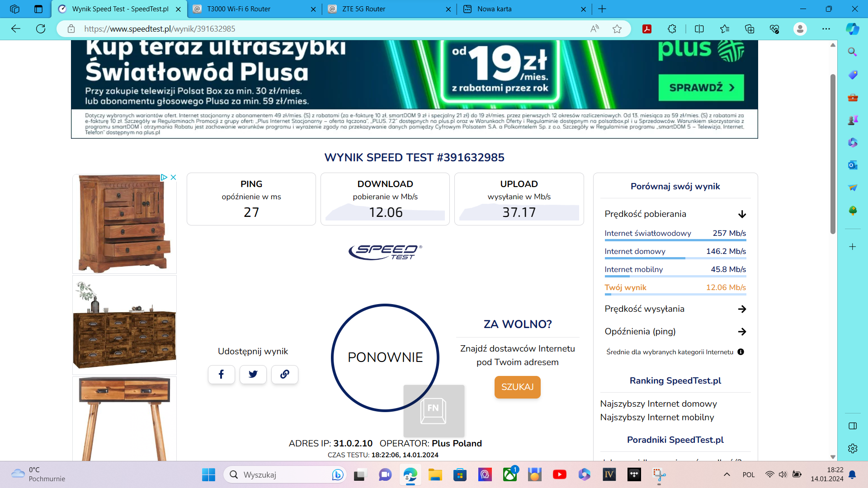Click the info icon next to Średnie dla wybranych kategorii
The height and width of the screenshot is (488, 868).
click(x=741, y=352)
